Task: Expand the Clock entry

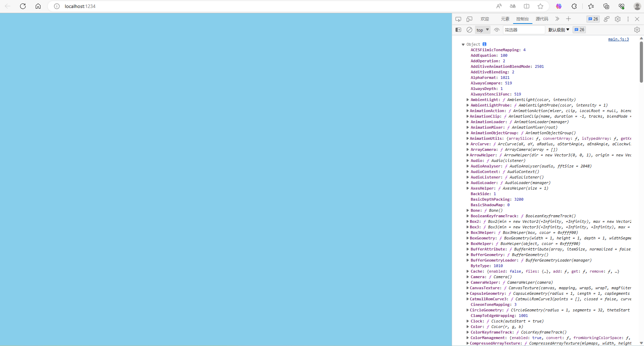Action: (468, 321)
